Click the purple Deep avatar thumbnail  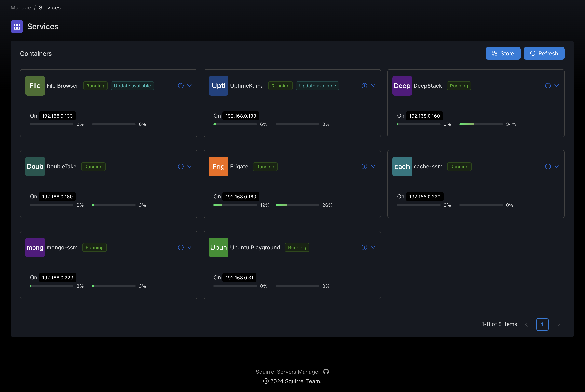click(x=402, y=86)
